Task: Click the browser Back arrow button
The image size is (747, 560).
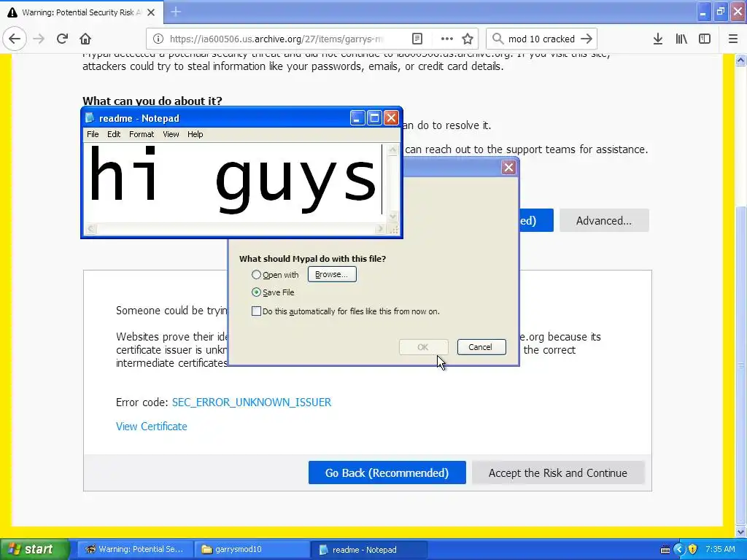Action: (15, 39)
